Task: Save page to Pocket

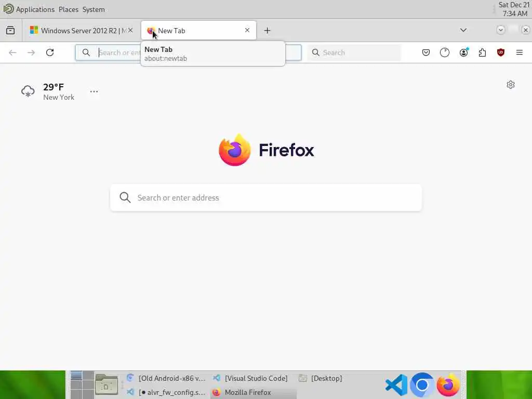Action: pyautogui.click(x=426, y=52)
